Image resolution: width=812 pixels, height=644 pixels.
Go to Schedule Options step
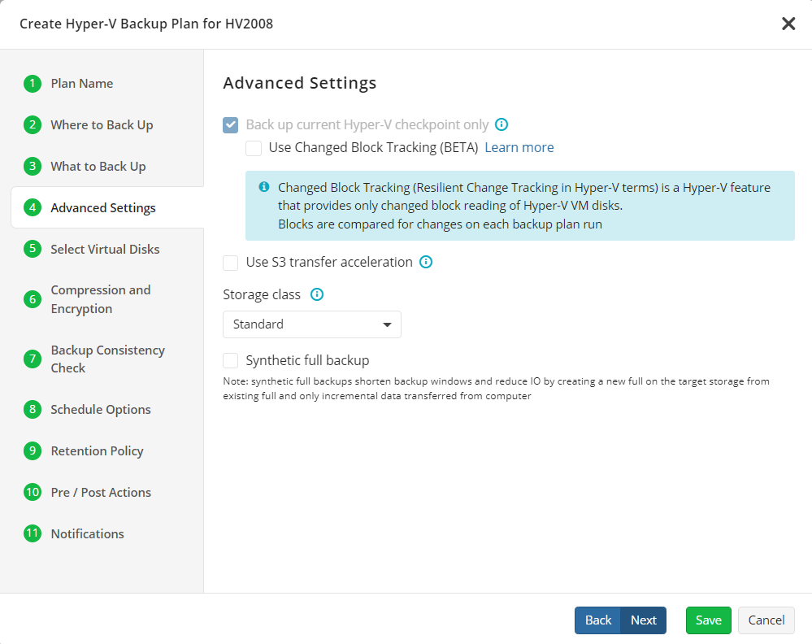(101, 409)
